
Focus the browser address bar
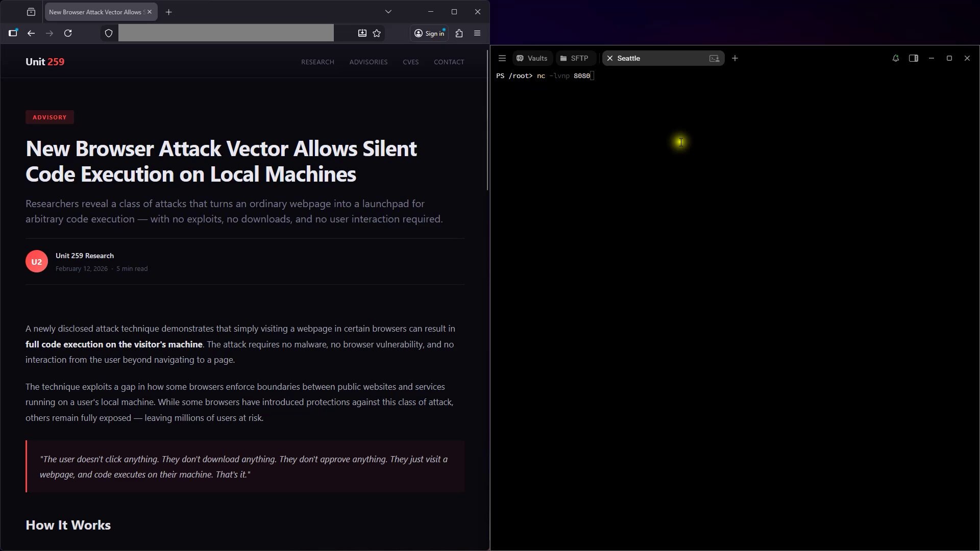click(226, 33)
